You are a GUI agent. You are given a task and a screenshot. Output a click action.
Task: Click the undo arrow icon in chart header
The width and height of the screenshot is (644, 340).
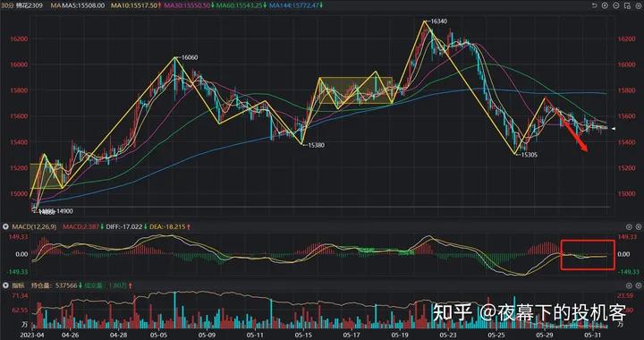(595, 5)
